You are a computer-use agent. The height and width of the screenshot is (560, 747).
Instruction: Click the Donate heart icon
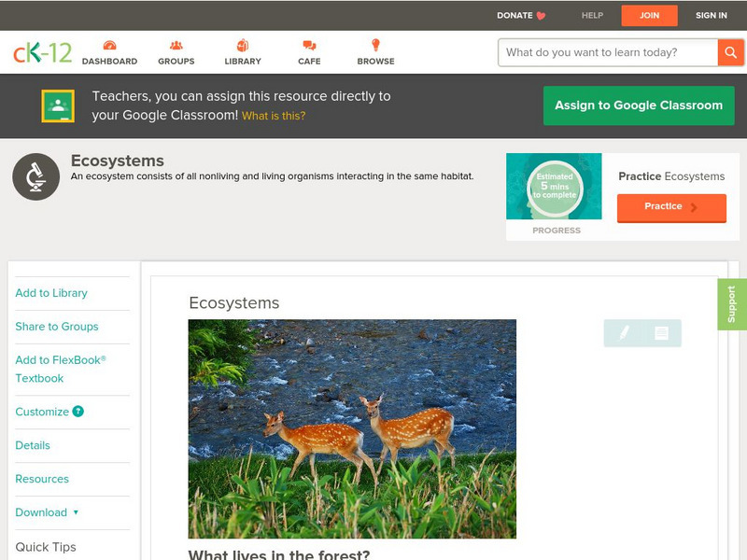point(541,16)
